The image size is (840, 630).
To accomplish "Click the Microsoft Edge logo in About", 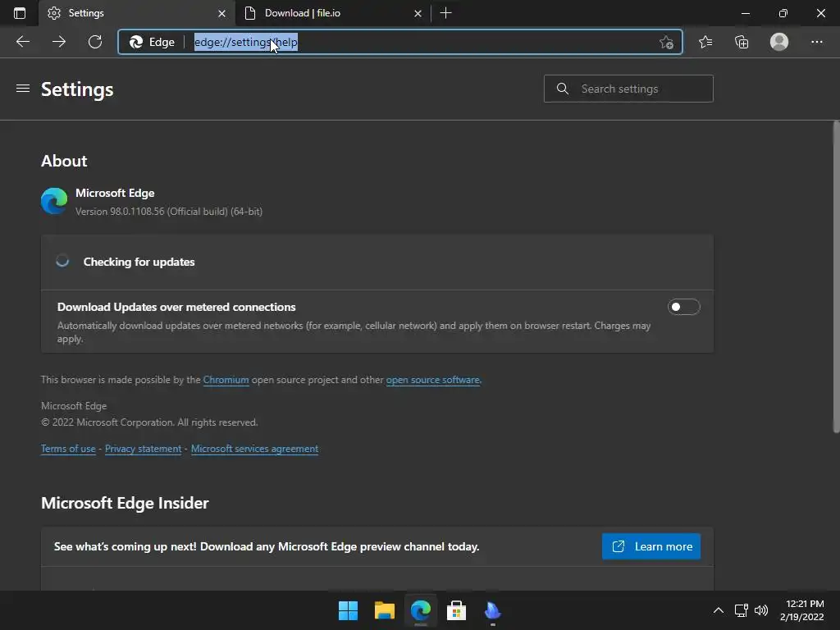I will click(x=54, y=201).
